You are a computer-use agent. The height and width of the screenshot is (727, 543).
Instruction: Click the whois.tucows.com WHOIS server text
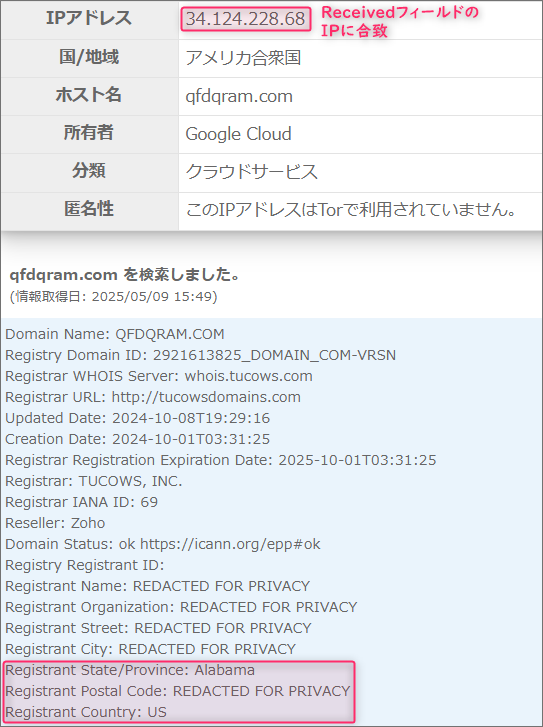pos(249,376)
